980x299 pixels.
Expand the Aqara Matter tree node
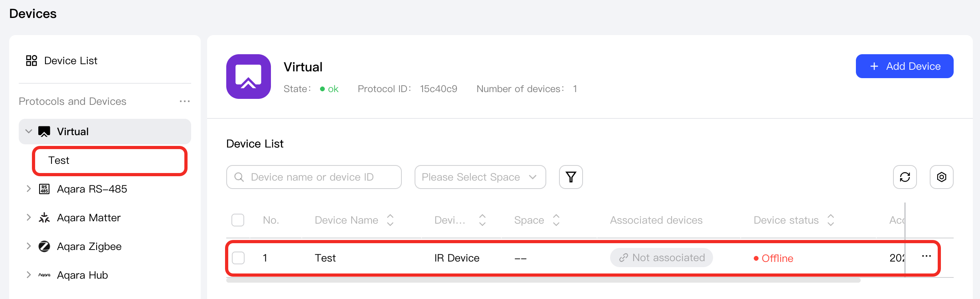click(29, 218)
